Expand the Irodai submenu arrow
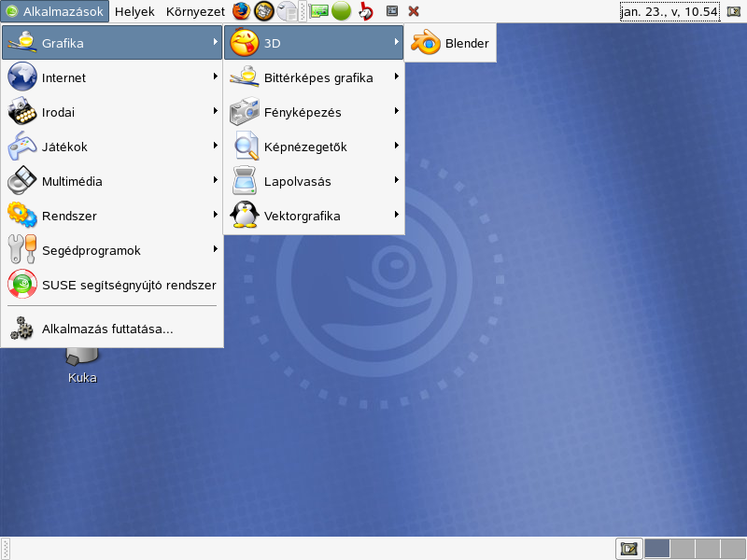This screenshot has width=747, height=560. 216,111
